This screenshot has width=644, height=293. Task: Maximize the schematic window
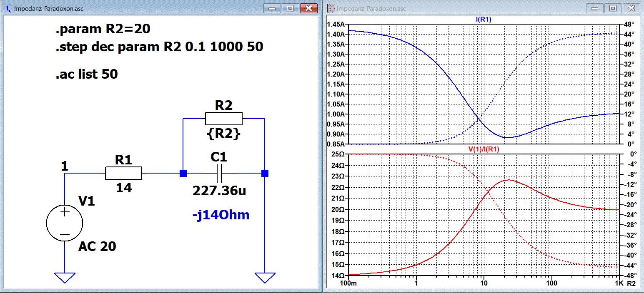pos(291,8)
